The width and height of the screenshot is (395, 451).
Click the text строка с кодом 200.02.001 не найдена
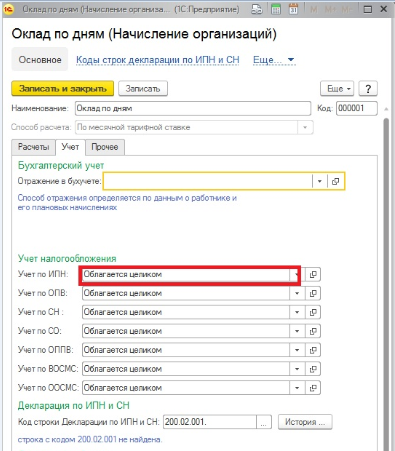click(90, 440)
